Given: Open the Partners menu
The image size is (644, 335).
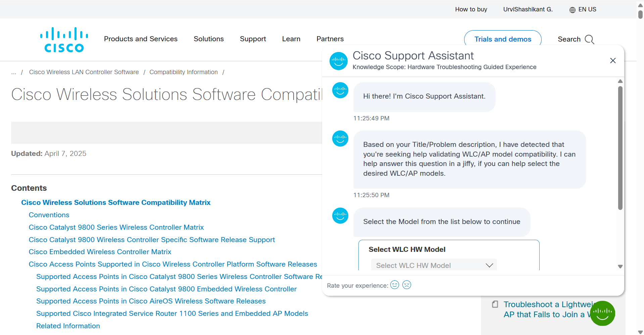Looking at the screenshot, I should [330, 39].
